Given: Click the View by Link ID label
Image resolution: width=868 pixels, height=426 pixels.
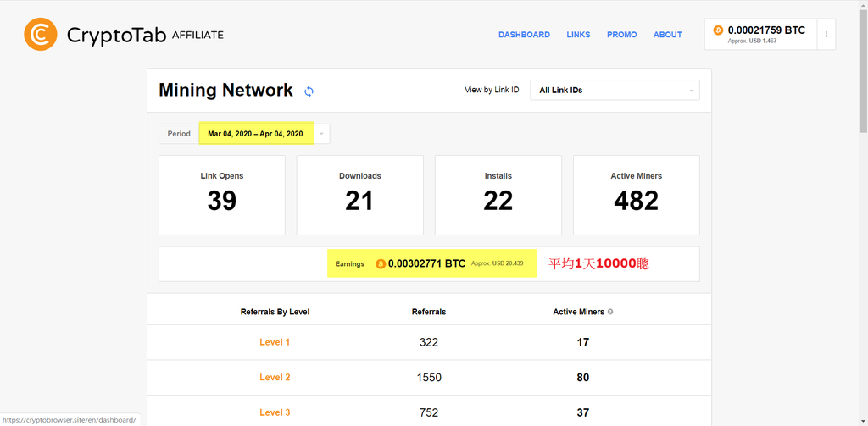Looking at the screenshot, I should (492, 90).
